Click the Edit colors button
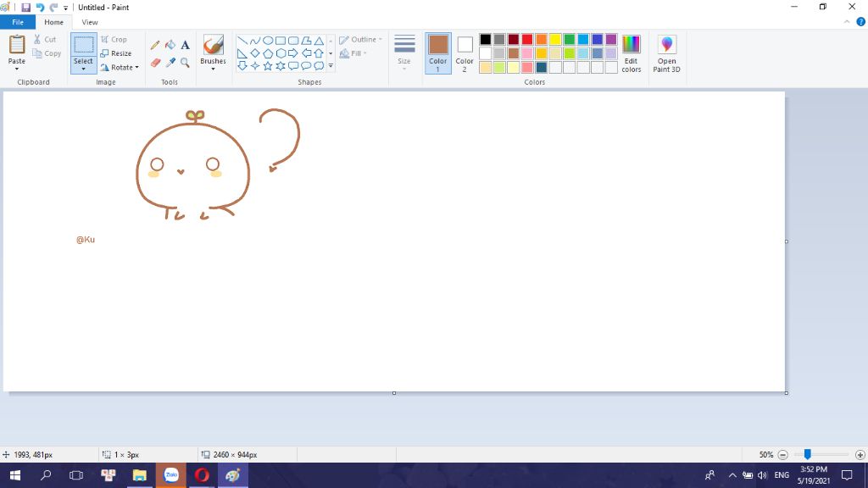The width and height of the screenshot is (868, 488). (631, 53)
